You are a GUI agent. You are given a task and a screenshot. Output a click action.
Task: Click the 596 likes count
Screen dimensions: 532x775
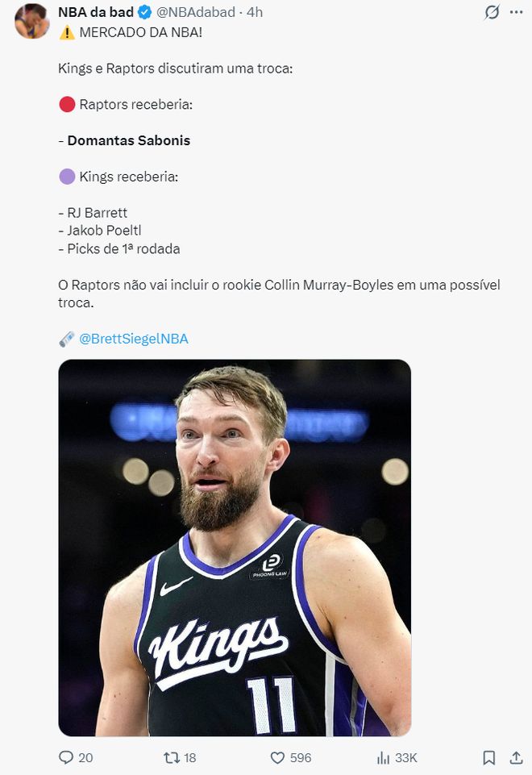coord(301,757)
